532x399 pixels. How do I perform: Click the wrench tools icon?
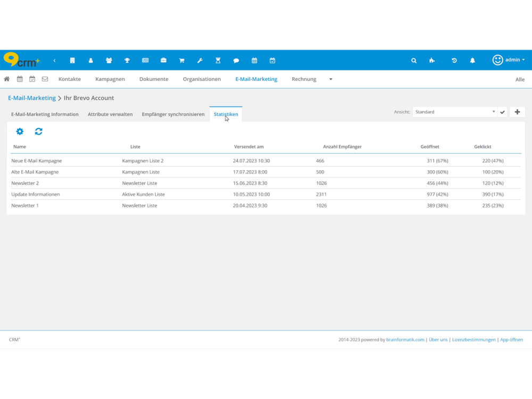200,61
